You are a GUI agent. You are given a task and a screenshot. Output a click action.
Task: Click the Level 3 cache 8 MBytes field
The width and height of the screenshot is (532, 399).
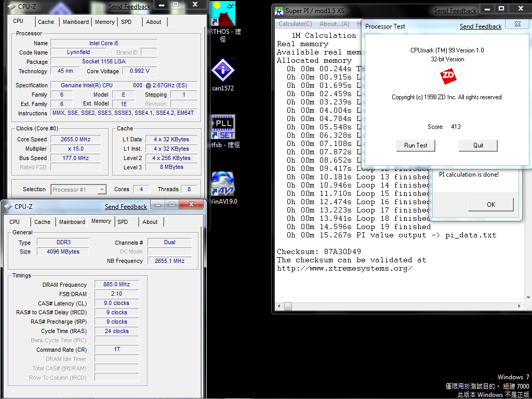(171, 167)
